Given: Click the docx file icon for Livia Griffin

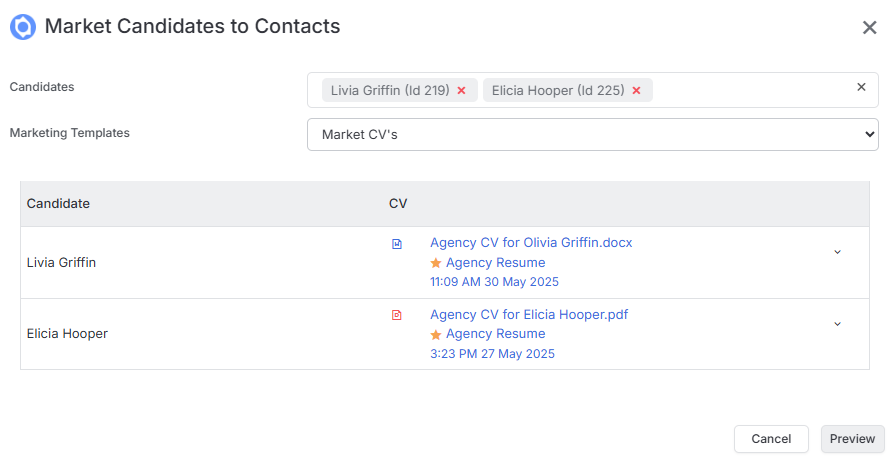Looking at the screenshot, I should point(397,244).
